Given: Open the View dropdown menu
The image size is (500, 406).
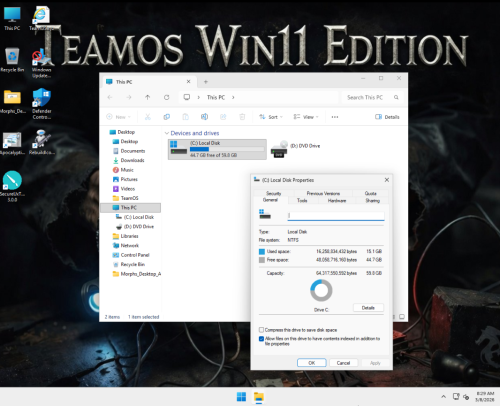Looking at the screenshot, I should click(306, 117).
